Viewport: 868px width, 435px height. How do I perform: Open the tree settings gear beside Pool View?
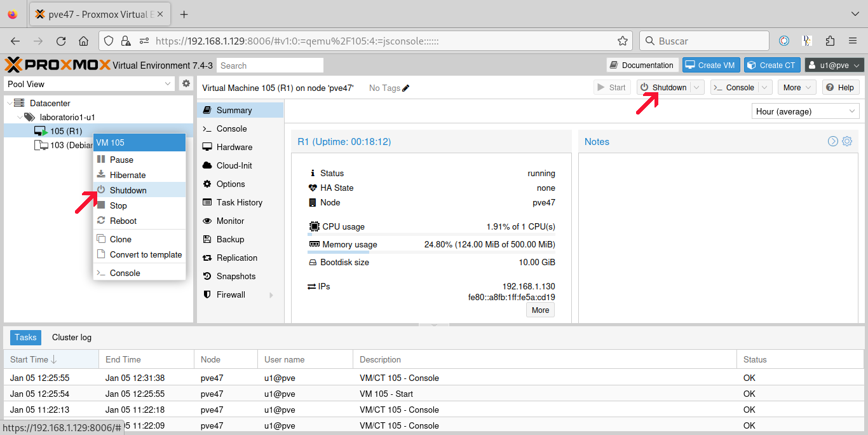(x=186, y=83)
